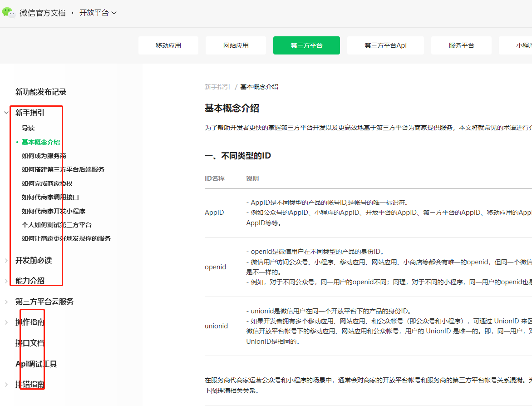Open the Api调试工具 sidebar item
This screenshot has height=406, width=532.
pyautogui.click(x=36, y=364)
